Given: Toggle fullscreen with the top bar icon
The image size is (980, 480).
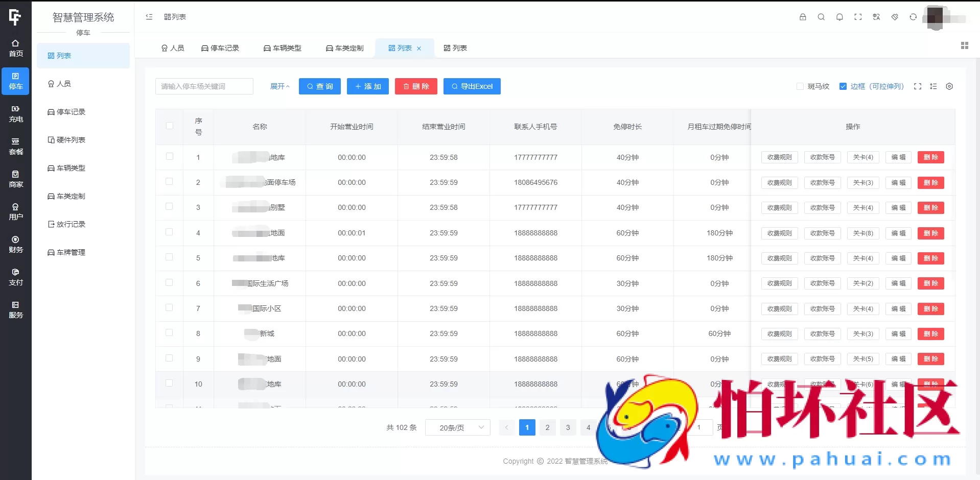Looking at the screenshot, I should pyautogui.click(x=858, y=17).
